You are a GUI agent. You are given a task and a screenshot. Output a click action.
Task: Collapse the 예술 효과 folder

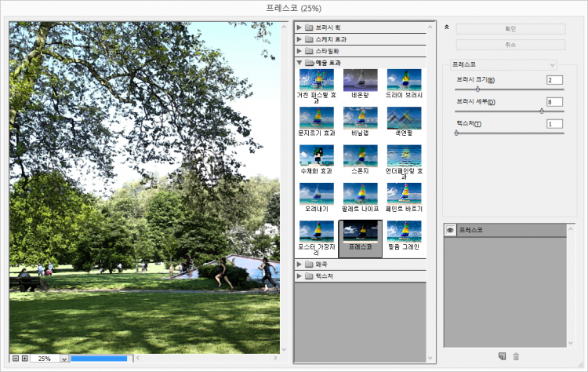tap(299, 62)
